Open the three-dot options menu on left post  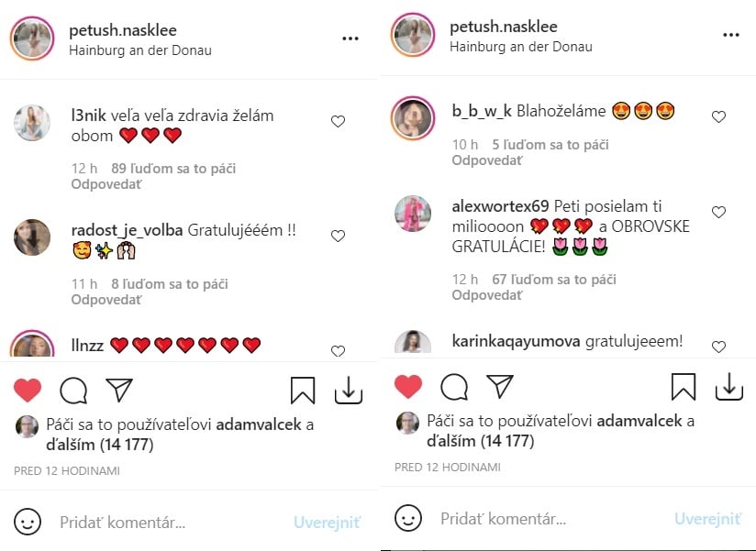(350, 39)
